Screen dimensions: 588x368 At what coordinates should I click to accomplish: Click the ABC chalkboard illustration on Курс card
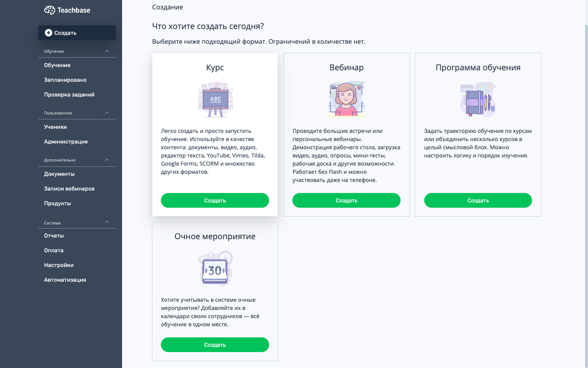tap(215, 99)
